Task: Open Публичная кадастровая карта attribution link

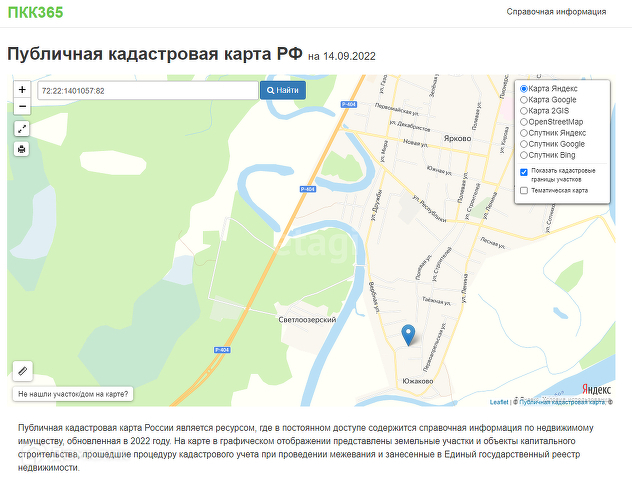Action: (562, 402)
